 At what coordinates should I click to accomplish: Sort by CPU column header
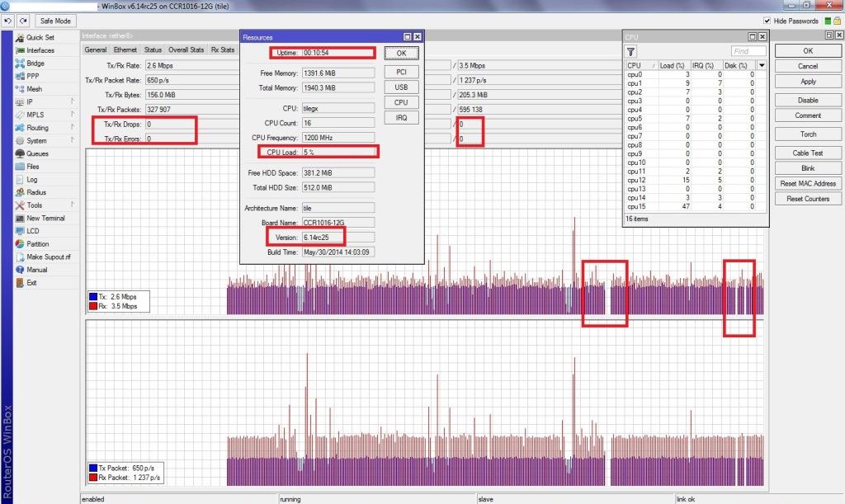(x=641, y=66)
